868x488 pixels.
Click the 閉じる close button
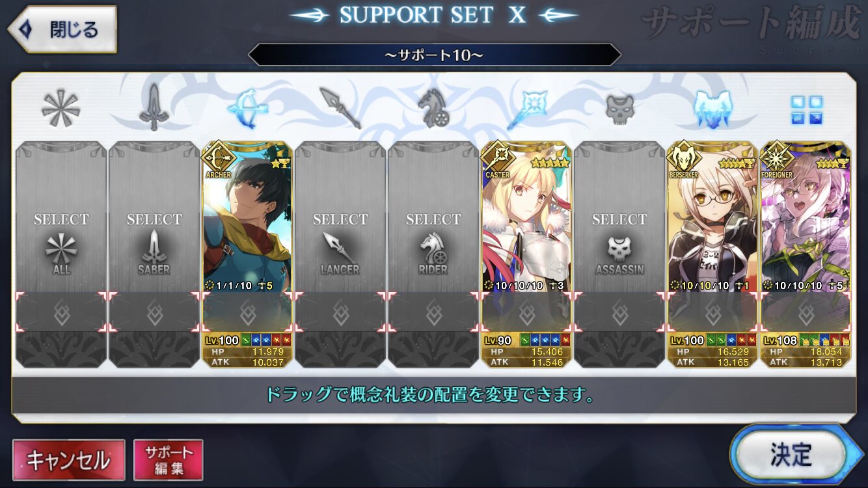tap(62, 29)
